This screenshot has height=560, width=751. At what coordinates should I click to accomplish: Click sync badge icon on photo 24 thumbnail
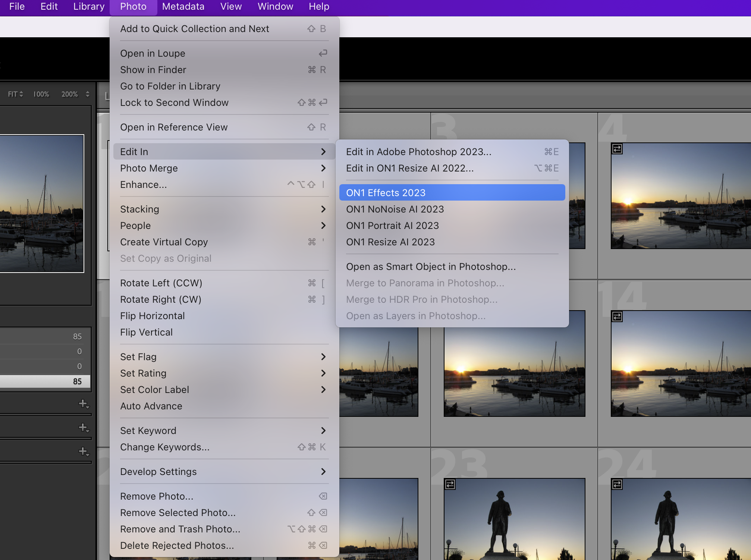617,484
